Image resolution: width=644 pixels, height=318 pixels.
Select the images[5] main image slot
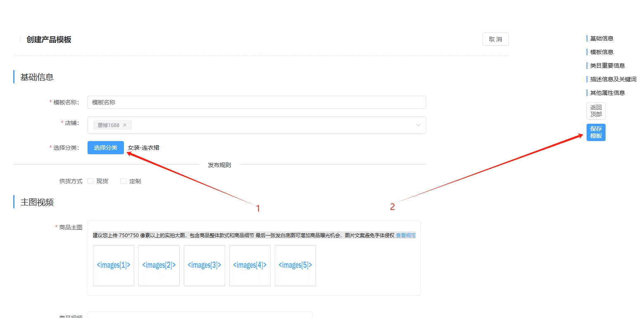(295, 266)
